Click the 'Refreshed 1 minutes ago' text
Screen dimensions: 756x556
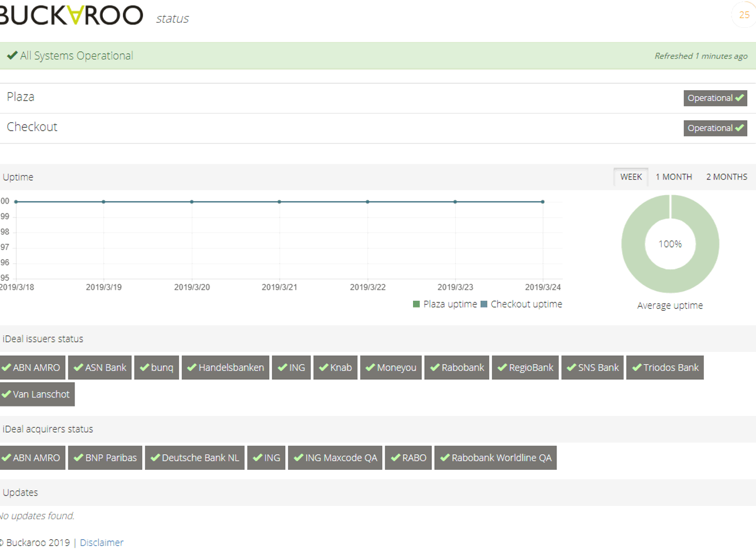point(701,56)
